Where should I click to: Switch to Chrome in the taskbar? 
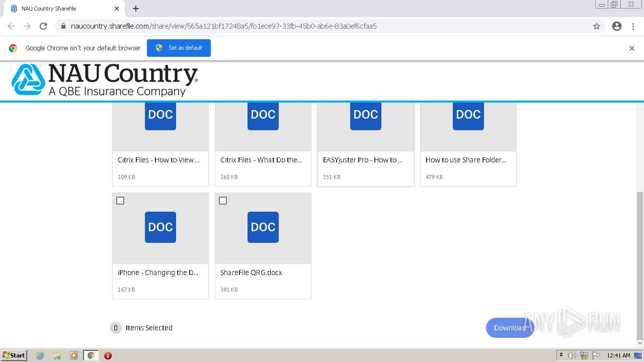[91, 355]
